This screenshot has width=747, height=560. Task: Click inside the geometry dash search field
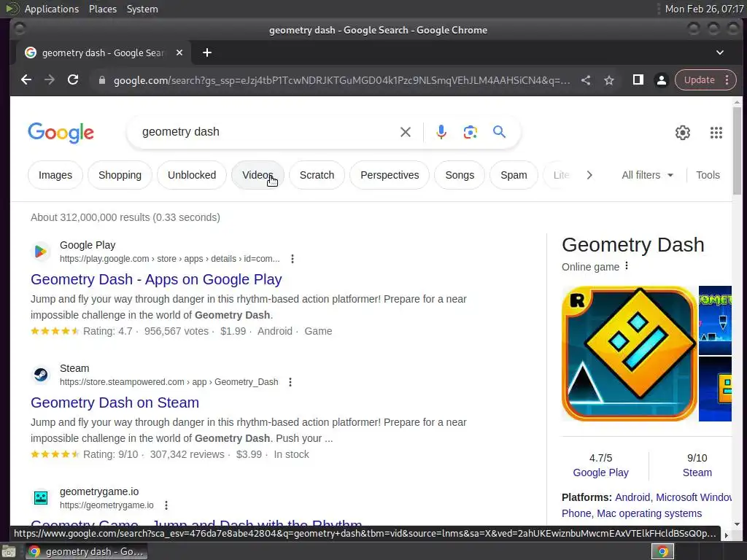point(267,132)
